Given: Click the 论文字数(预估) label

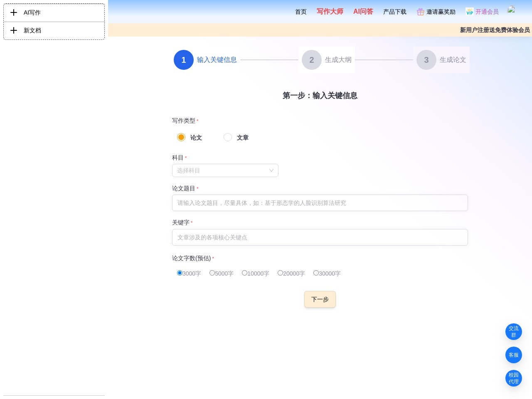Looking at the screenshot, I should point(192,258).
